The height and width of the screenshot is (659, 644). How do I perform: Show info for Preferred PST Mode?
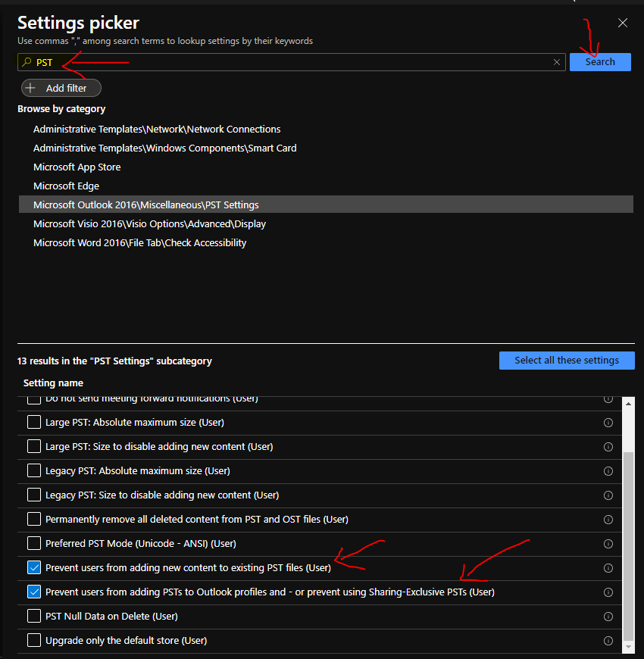tap(608, 544)
